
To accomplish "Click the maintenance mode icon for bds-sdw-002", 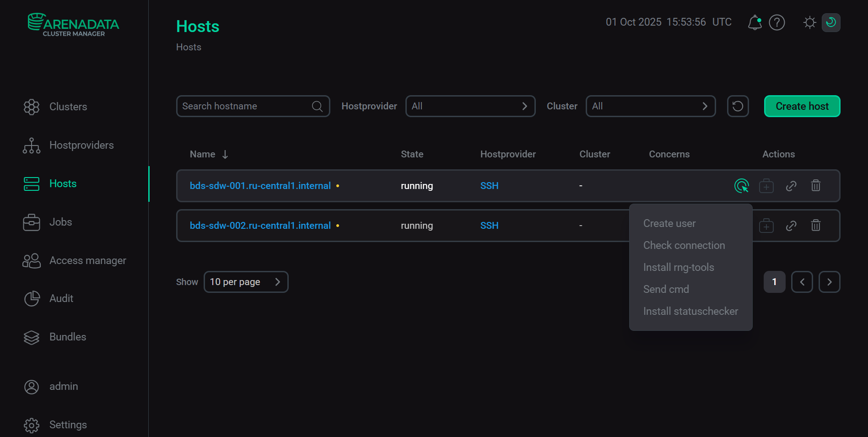I will pyautogui.click(x=766, y=225).
